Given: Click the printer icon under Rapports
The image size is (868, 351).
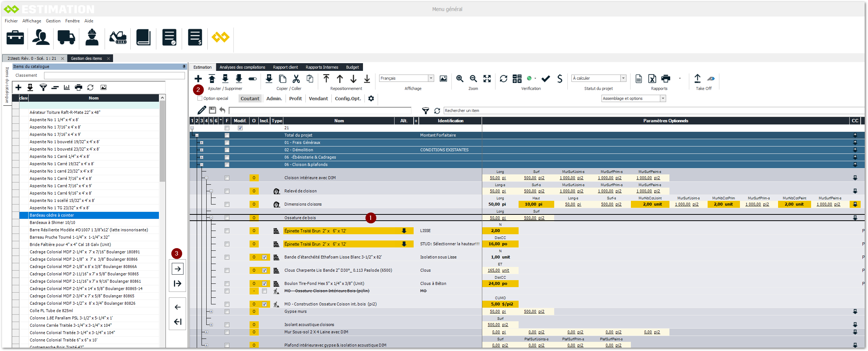Looking at the screenshot, I should (665, 79).
